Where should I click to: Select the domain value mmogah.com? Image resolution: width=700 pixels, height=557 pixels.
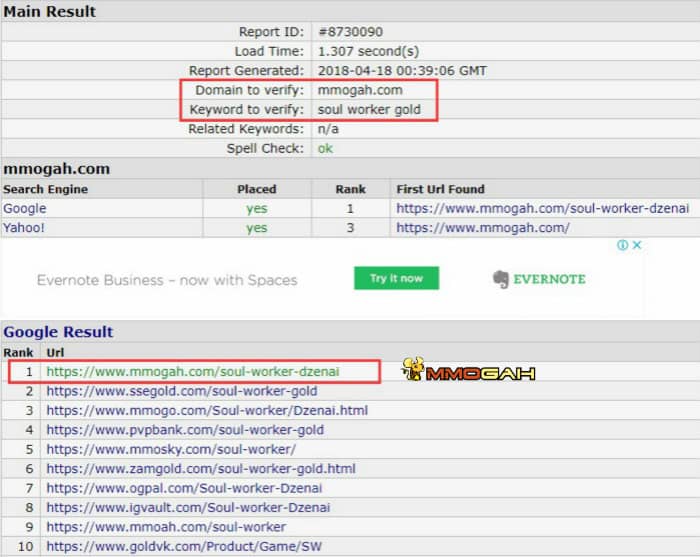point(360,90)
